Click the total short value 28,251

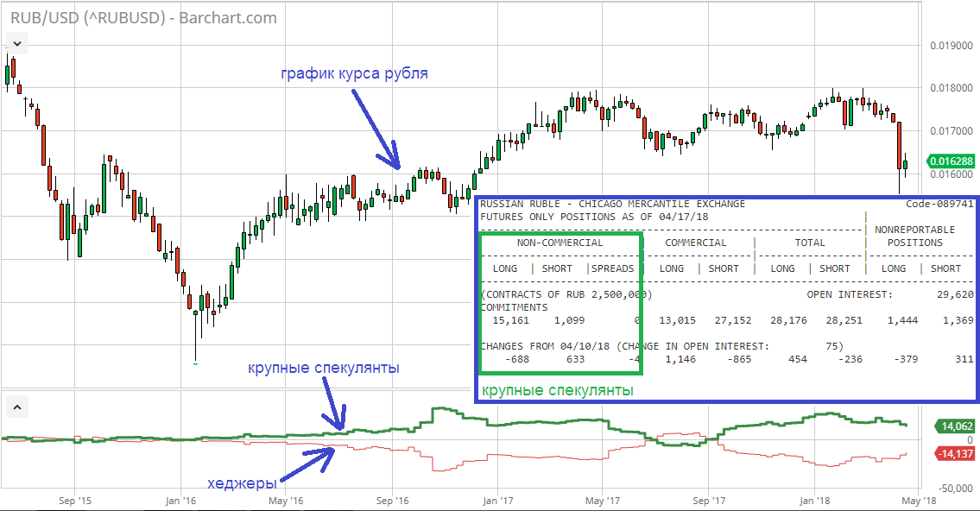click(x=844, y=320)
